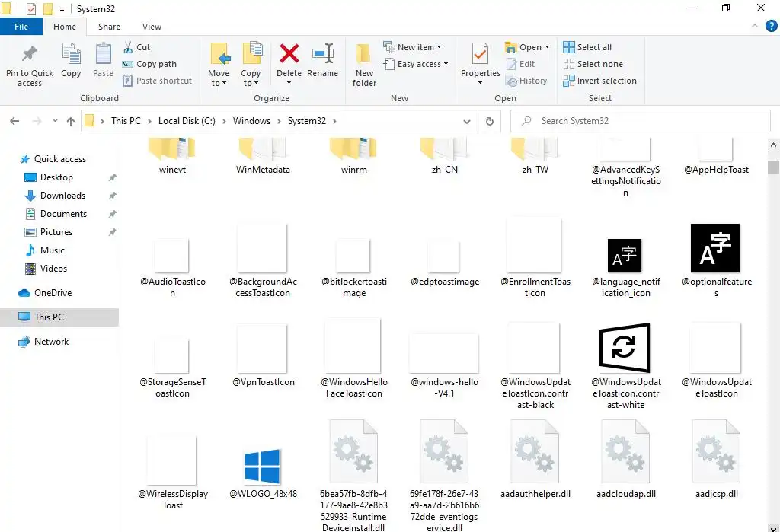Select the @WLOGO_48x48 file
This screenshot has height=532, width=780.
click(263, 474)
